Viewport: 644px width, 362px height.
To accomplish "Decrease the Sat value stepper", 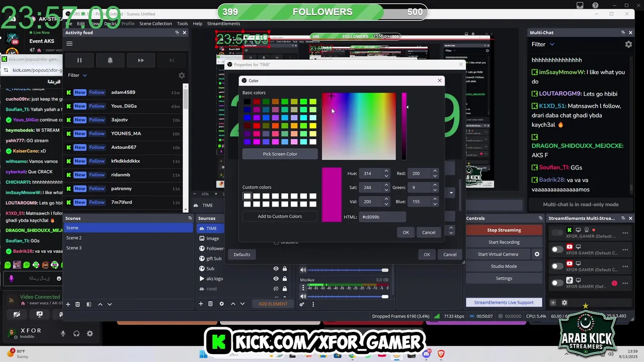I will pos(386,190).
